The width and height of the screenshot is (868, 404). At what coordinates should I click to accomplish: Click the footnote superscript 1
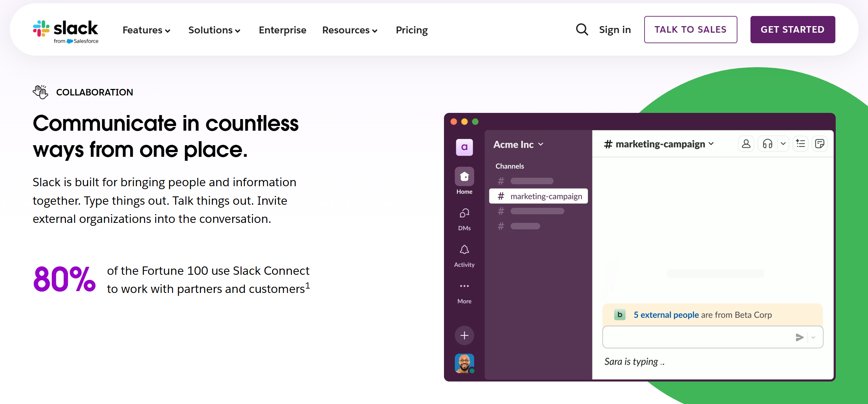[308, 285]
